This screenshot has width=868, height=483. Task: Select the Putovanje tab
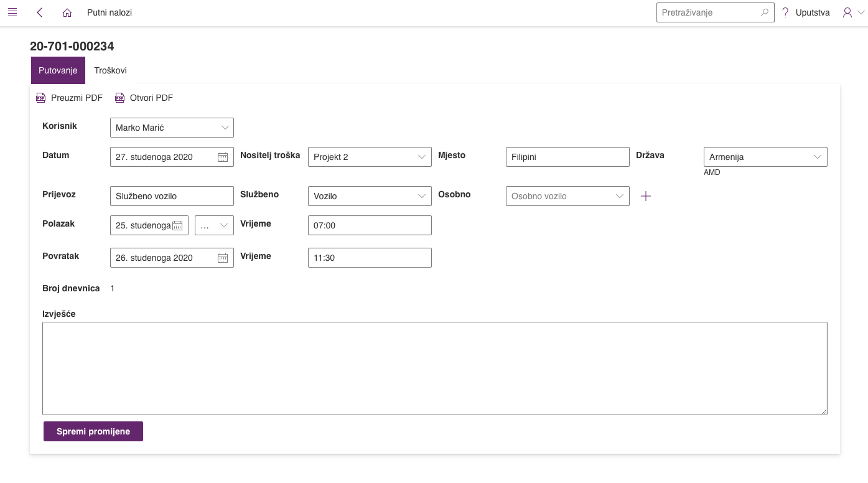pos(58,71)
